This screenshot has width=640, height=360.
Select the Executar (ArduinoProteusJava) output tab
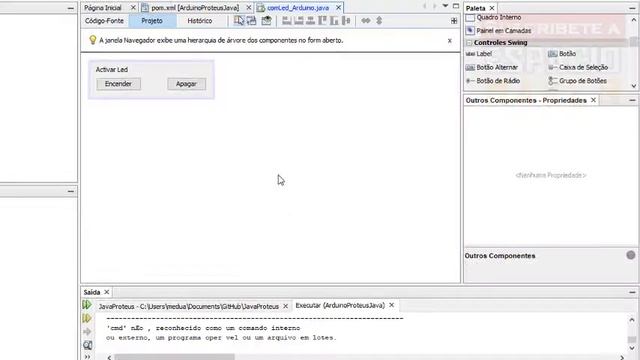340,305
